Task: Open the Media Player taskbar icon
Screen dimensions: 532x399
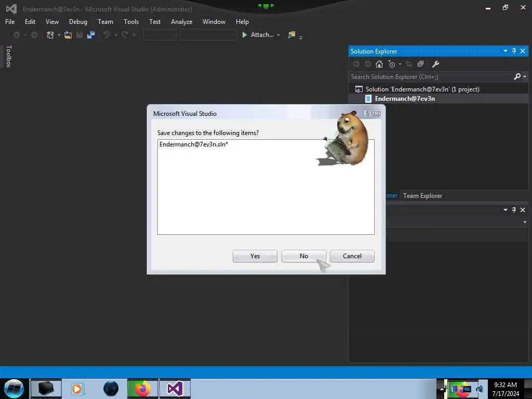Action: pyautogui.click(x=77, y=389)
